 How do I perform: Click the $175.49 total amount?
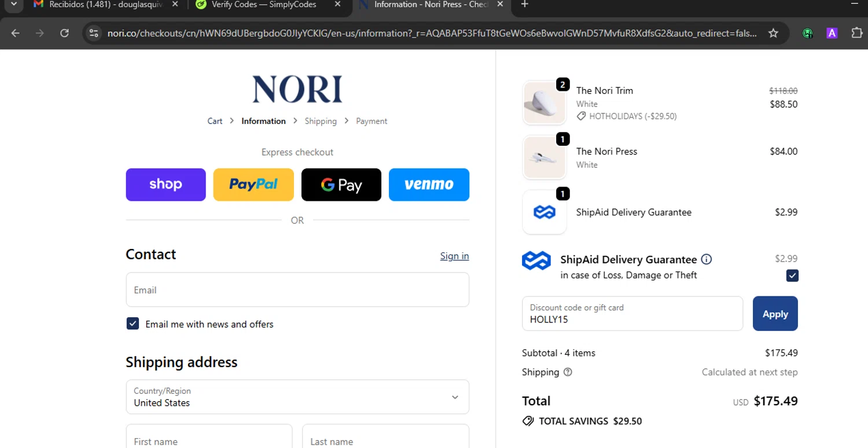coord(775,401)
